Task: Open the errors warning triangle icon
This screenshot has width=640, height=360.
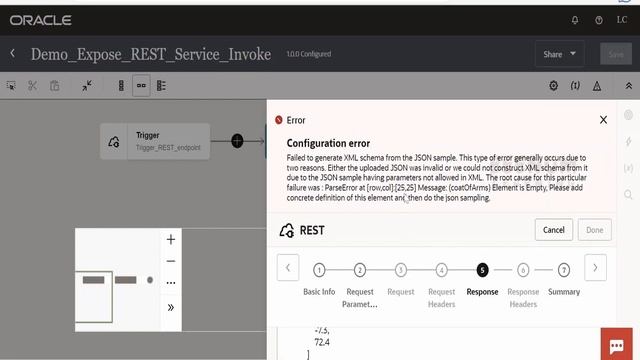Action: click(x=597, y=86)
